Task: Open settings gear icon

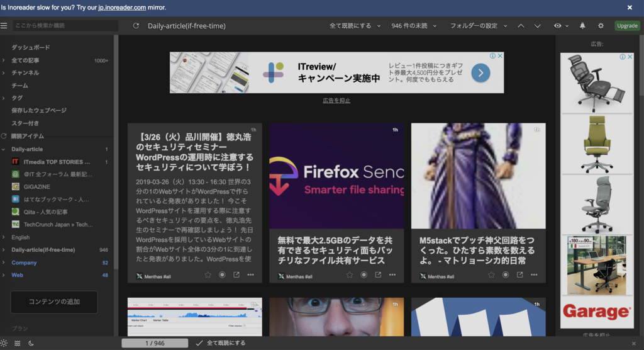Action: click(601, 26)
